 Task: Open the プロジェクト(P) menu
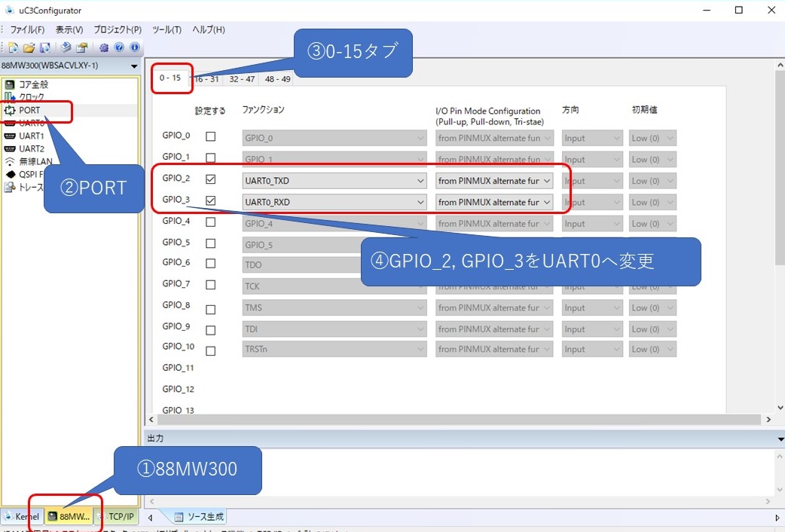tap(118, 29)
